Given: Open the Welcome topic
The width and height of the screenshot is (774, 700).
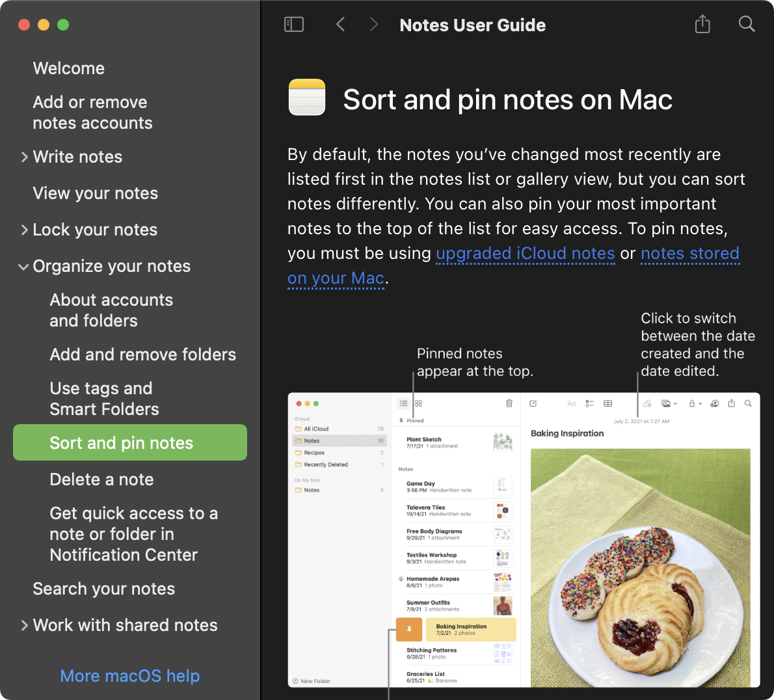Looking at the screenshot, I should coord(68,68).
